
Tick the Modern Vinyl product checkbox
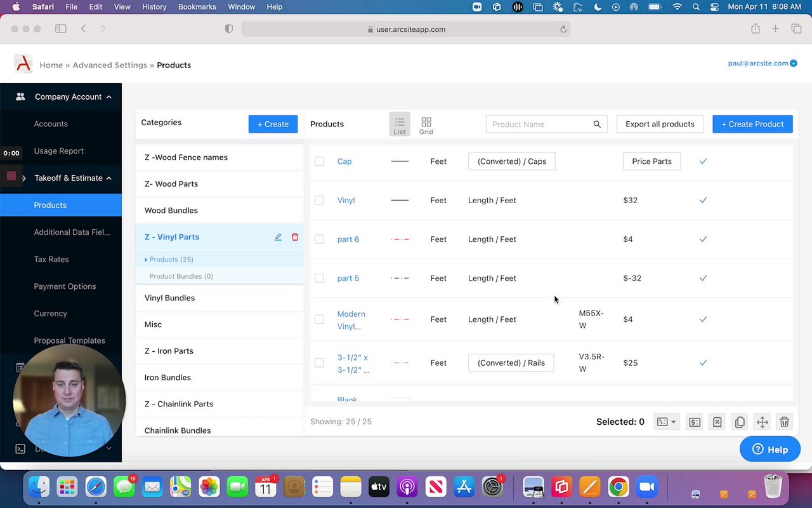[319, 319]
